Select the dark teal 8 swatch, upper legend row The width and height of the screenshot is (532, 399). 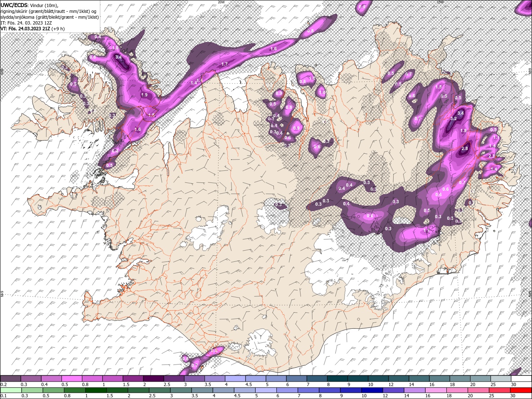tap(337, 379)
